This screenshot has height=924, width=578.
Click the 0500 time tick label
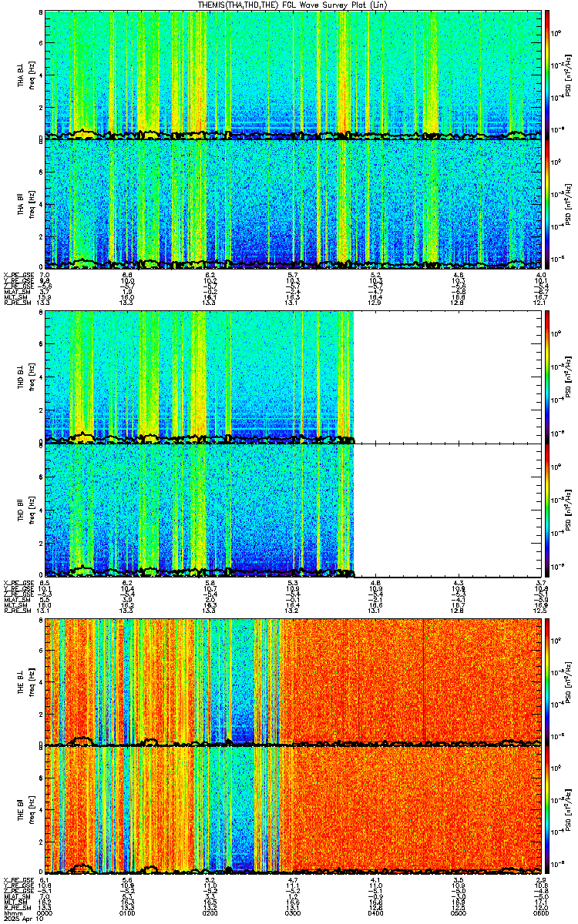(x=459, y=912)
